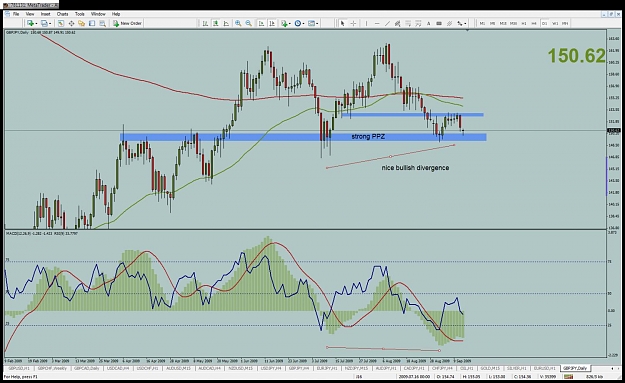Switch to the EURUSD,H1 chart tab
This screenshot has height=383, width=625.
pos(544,368)
